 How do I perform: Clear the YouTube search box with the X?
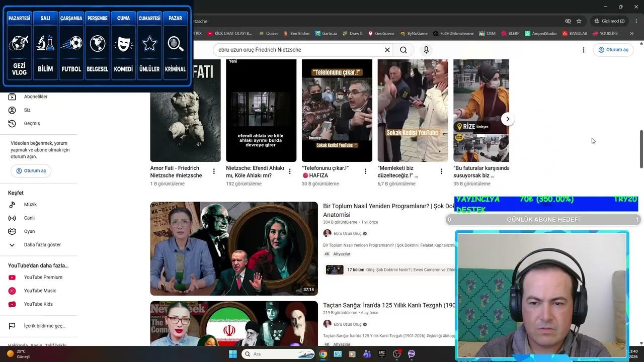pyautogui.click(x=387, y=50)
